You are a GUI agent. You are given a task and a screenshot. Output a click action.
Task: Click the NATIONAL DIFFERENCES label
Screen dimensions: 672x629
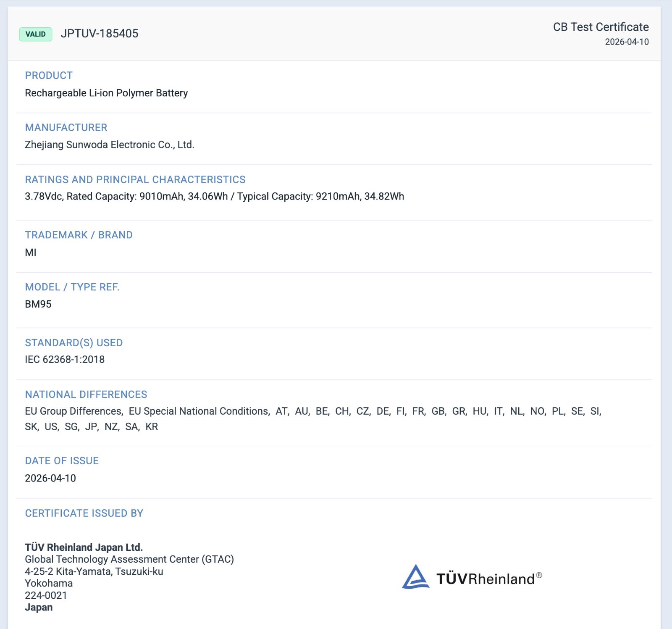tap(86, 395)
